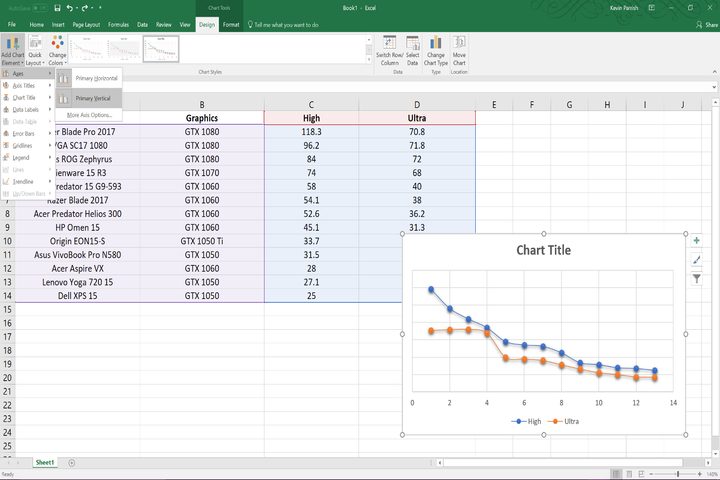Open the Quick Layout gallery
The height and width of the screenshot is (480, 720).
(35, 50)
